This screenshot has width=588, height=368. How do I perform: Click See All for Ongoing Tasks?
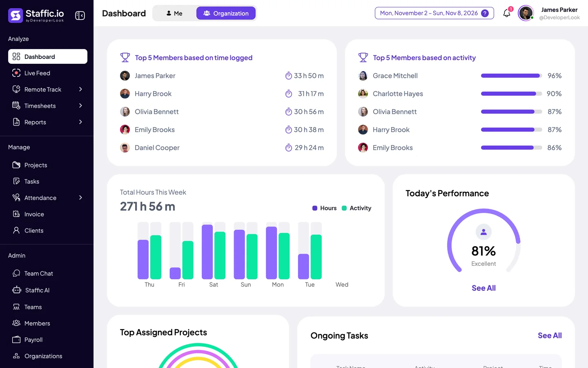(x=550, y=335)
